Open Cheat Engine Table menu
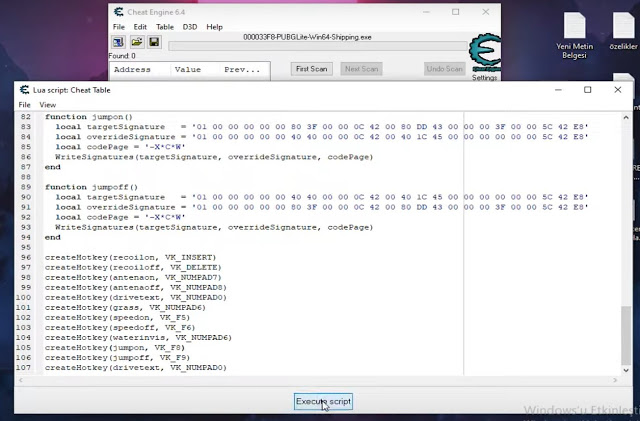 point(165,27)
